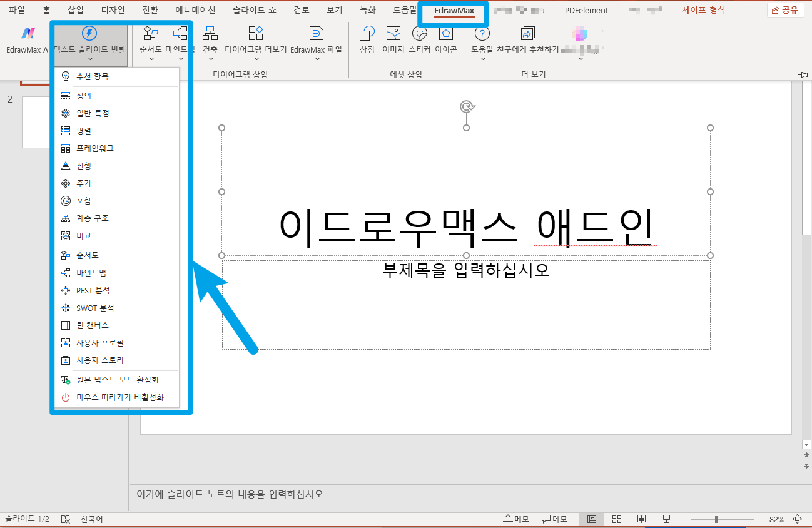Select slide 2 thumbnail
Image resolution: width=812 pixels, height=528 pixels.
coord(36,122)
